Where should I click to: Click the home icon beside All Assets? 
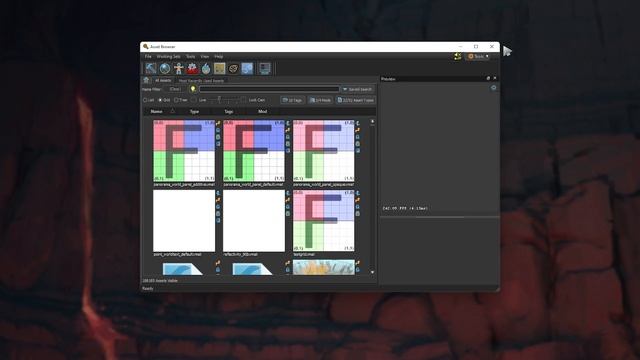[146, 80]
